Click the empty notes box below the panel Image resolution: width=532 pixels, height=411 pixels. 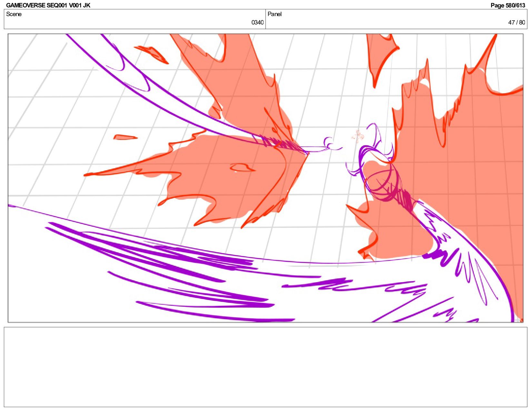pyautogui.click(x=266, y=367)
